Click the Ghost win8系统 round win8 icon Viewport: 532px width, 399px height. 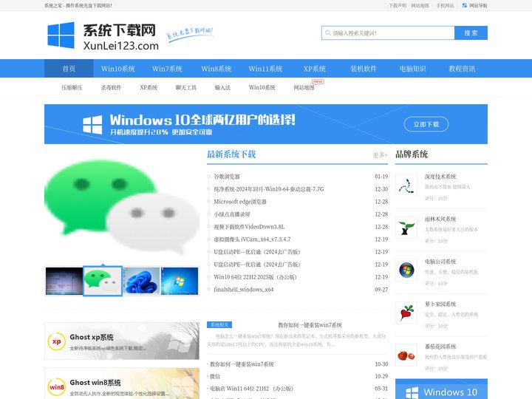click(x=57, y=386)
